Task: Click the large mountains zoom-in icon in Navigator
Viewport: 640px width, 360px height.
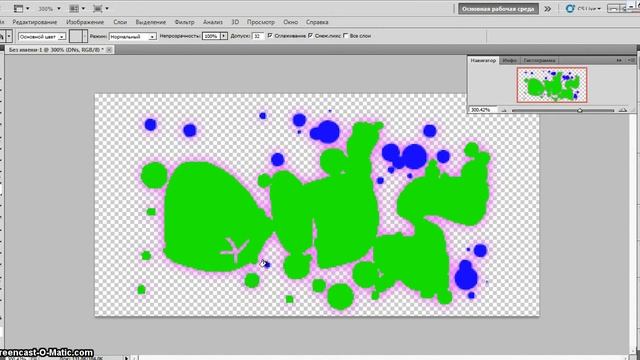Action: (x=623, y=110)
